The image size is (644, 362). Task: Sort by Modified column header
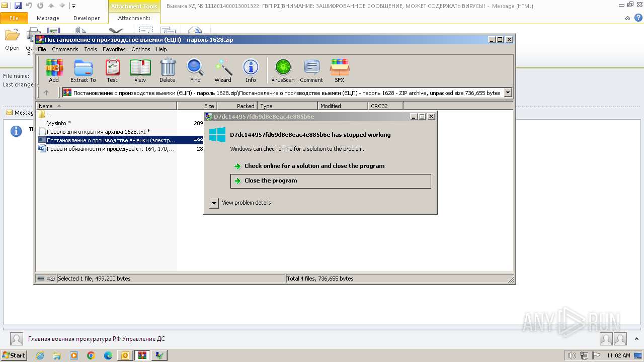pos(343,106)
